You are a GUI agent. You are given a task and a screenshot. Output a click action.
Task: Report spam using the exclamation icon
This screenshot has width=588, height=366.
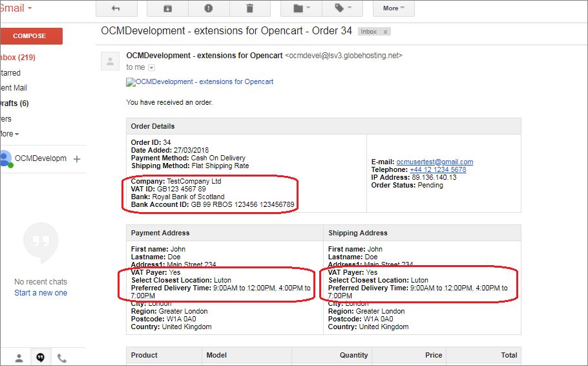[x=209, y=8]
